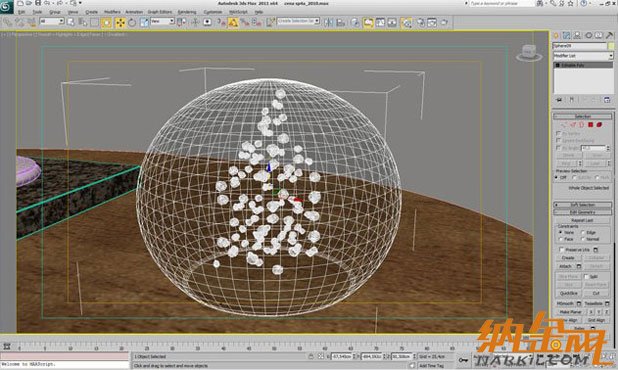The height and width of the screenshot is (370, 618).
Task: Select the Select and Uniform Scale tool
Action: (144, 22)
